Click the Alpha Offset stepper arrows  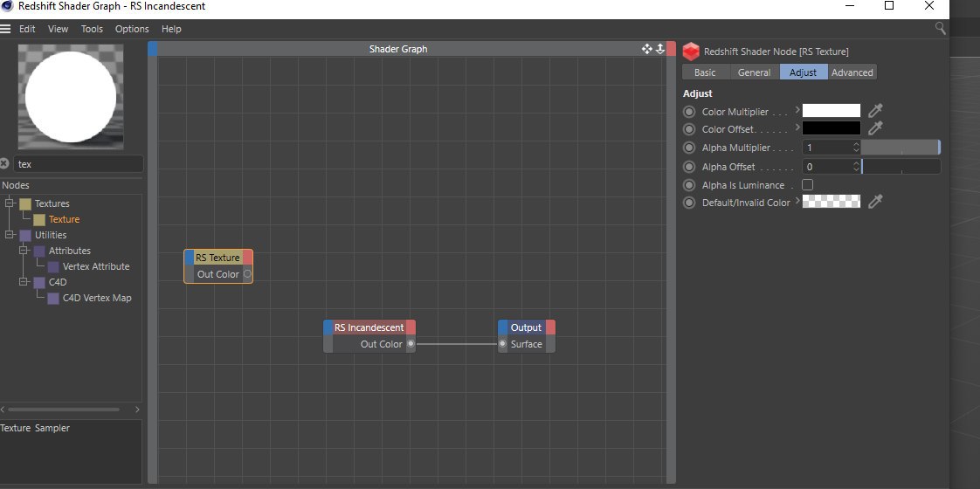856,167
